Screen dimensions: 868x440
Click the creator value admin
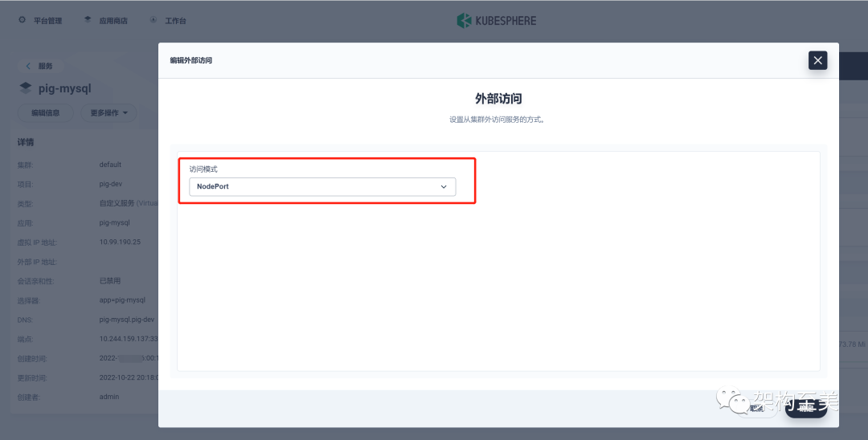pyautogui.click(x=109, y=397)
